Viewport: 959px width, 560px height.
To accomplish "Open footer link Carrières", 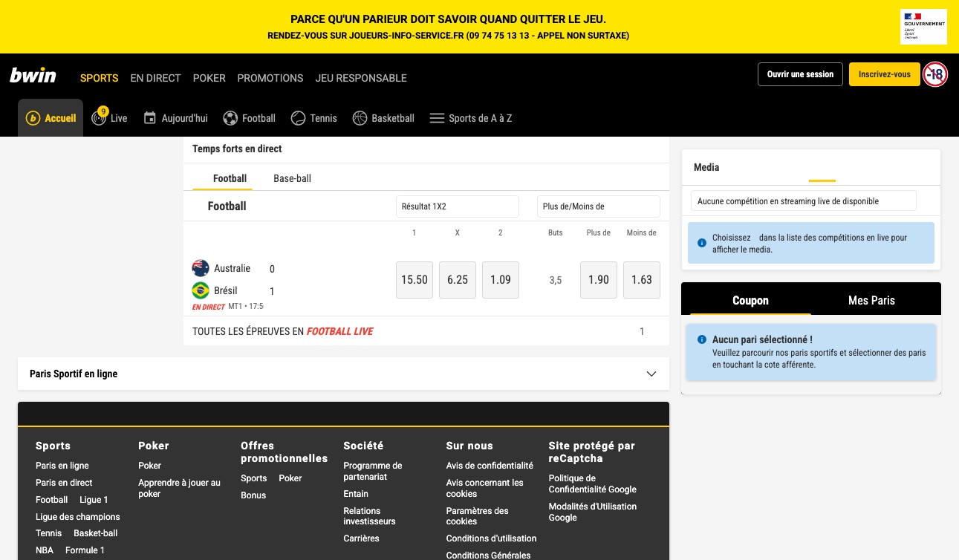I will coord(361,538).
